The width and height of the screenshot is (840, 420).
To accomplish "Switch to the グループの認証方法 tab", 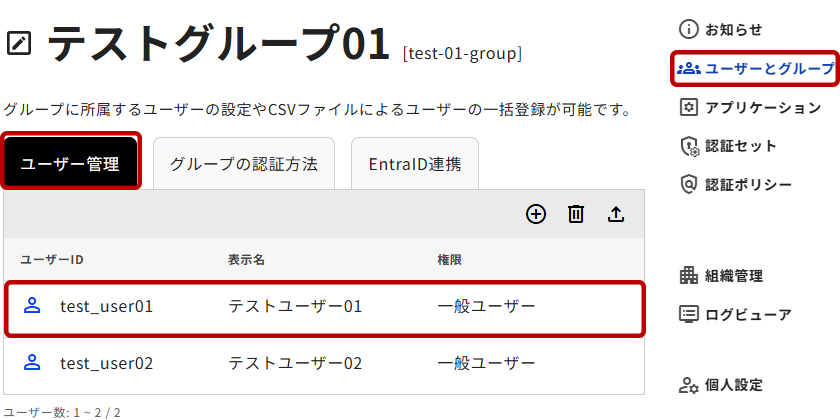I will point(243,164).
